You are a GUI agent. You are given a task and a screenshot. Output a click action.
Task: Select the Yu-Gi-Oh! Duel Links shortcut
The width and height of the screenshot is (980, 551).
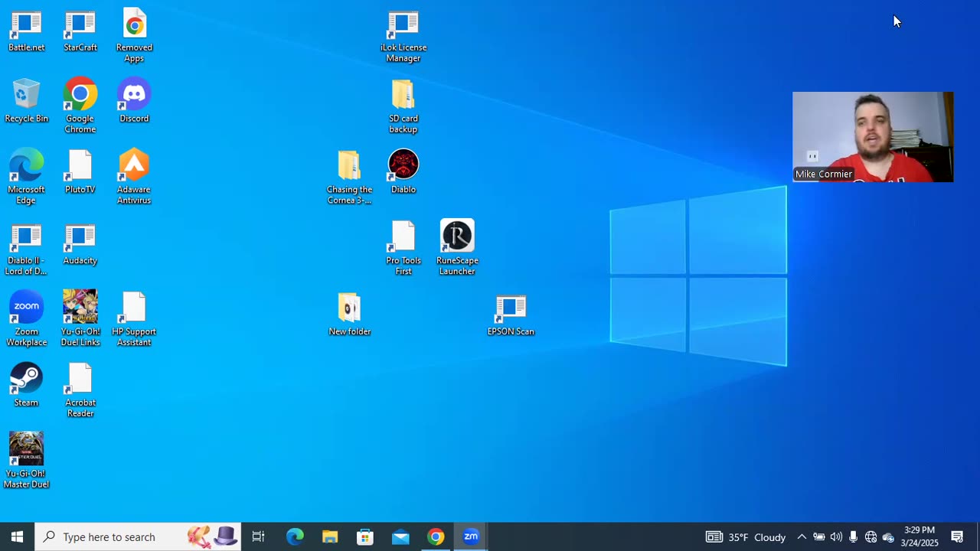[x=80, y=319]
